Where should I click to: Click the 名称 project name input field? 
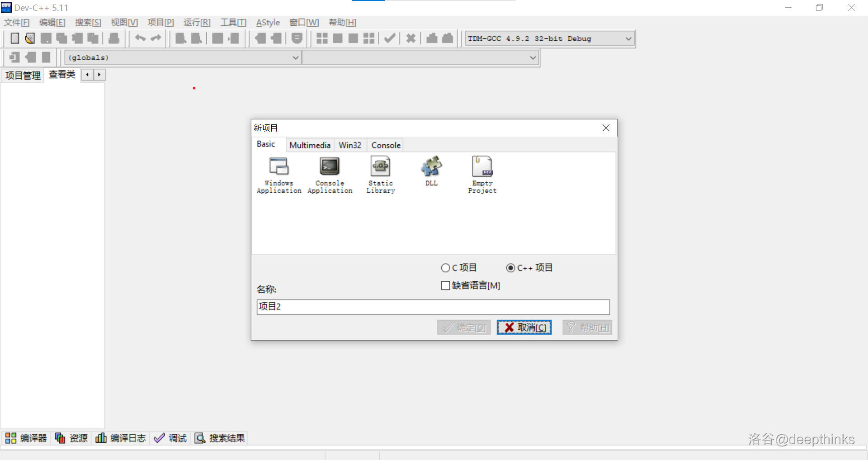[x=433, y=307]
